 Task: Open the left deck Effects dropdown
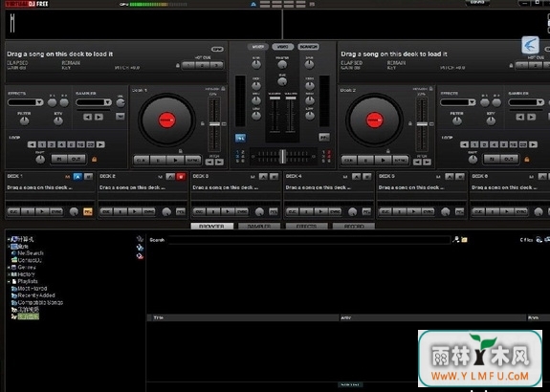click(x=26, y=102)
